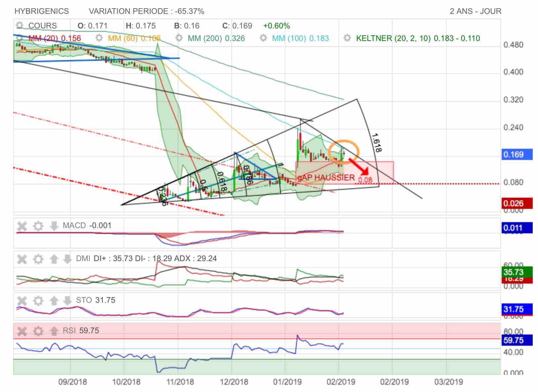The height and width of the screenshot is (392, 538).
Task: Remove the RSI indicator panel
Action: pos(22,331)
